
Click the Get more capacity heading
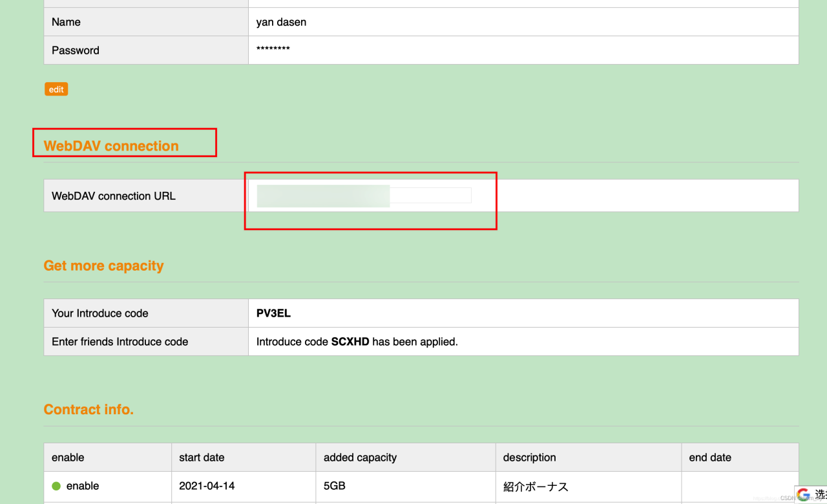[103, 266]
